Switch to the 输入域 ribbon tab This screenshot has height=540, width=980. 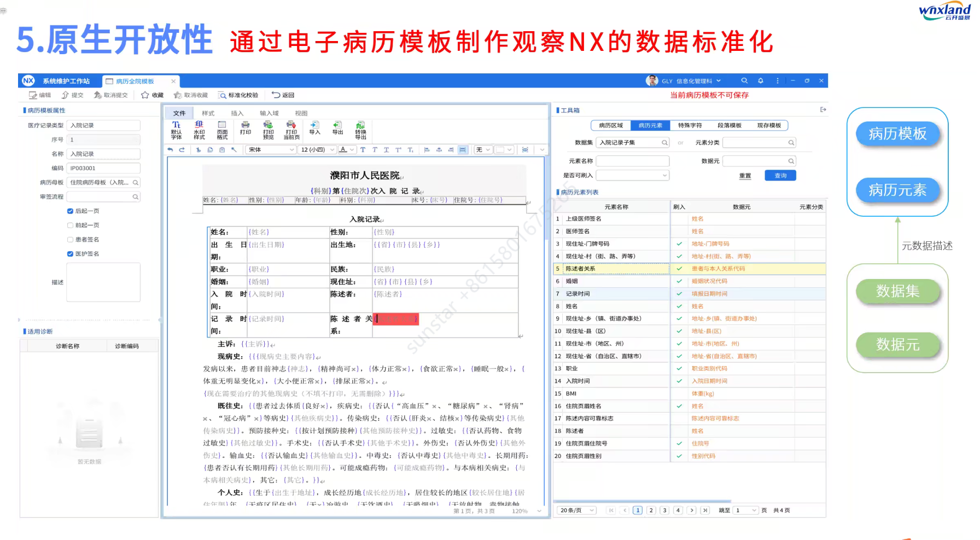coord(269,113)
